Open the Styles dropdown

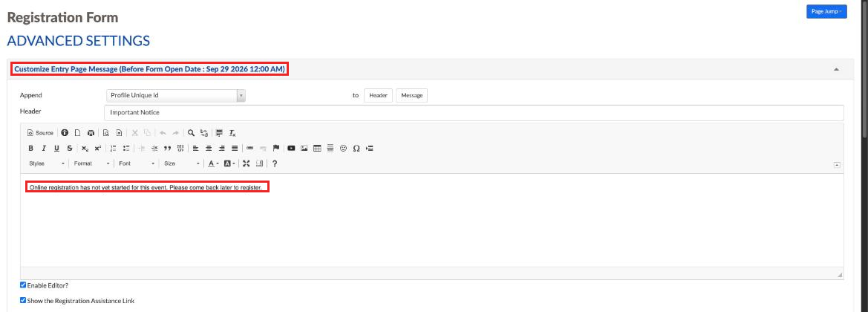(47, 163)
